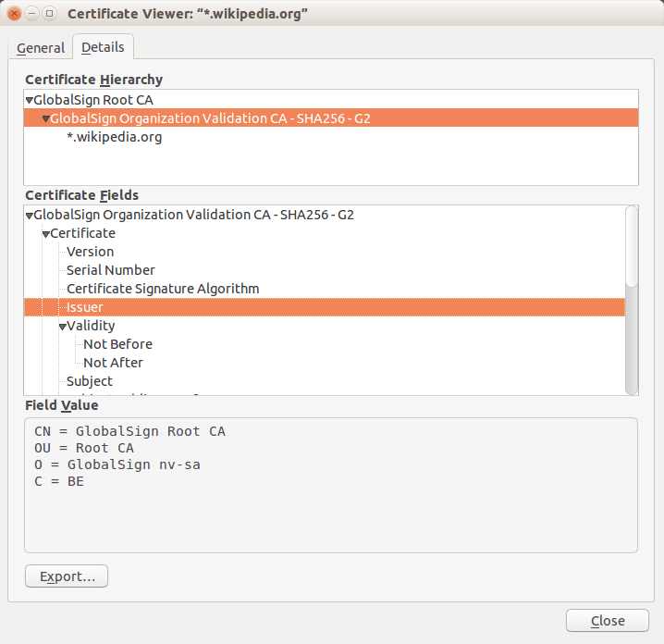The height and width of the screenshot is (644, 664).
Task: Minimize the Certificate Viewer window
Action: [31, 14]
